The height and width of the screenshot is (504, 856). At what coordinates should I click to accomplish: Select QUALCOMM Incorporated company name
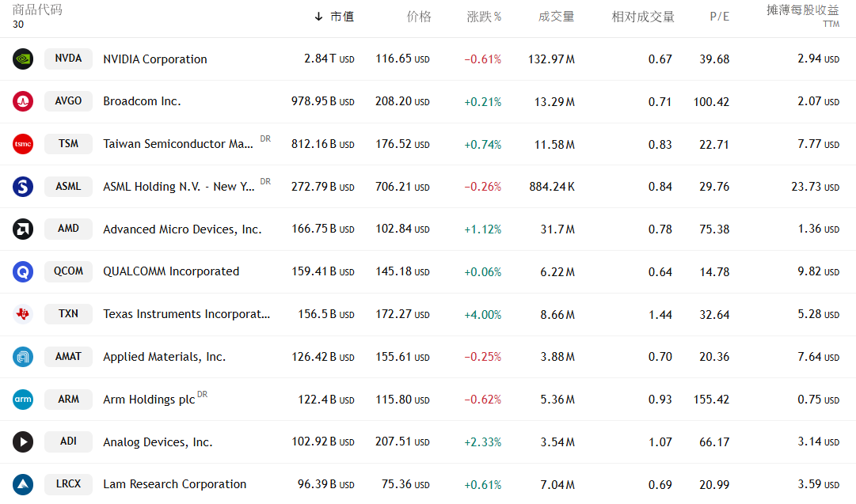171,271
